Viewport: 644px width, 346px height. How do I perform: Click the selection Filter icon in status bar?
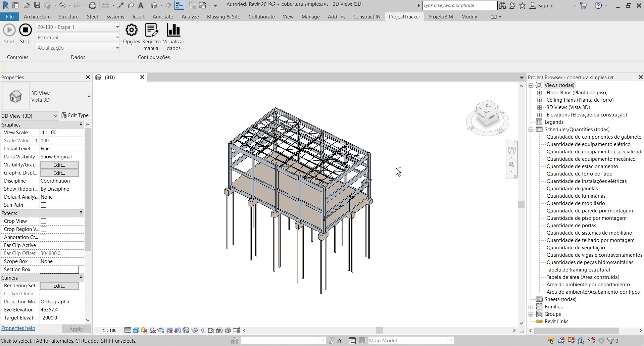(611, 340)
